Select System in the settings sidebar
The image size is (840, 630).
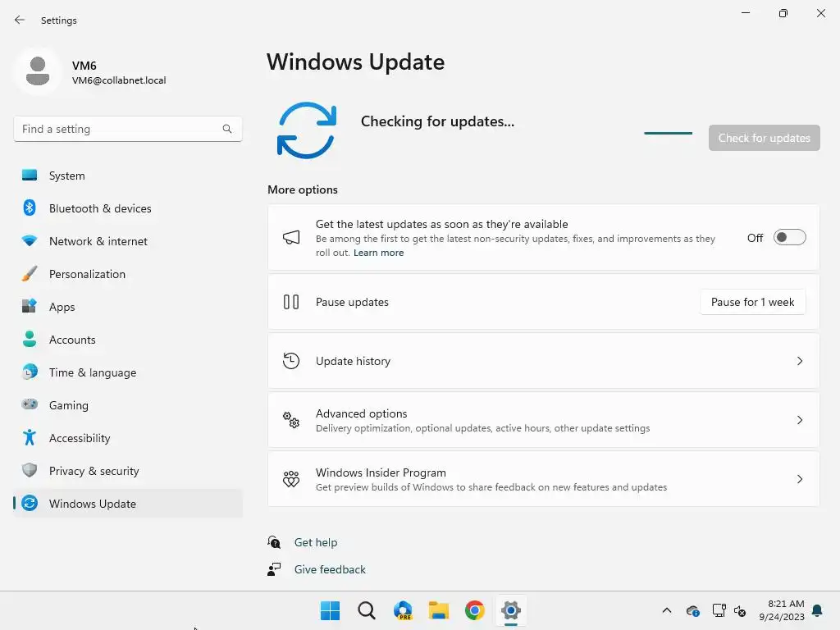tap(128, 176)
